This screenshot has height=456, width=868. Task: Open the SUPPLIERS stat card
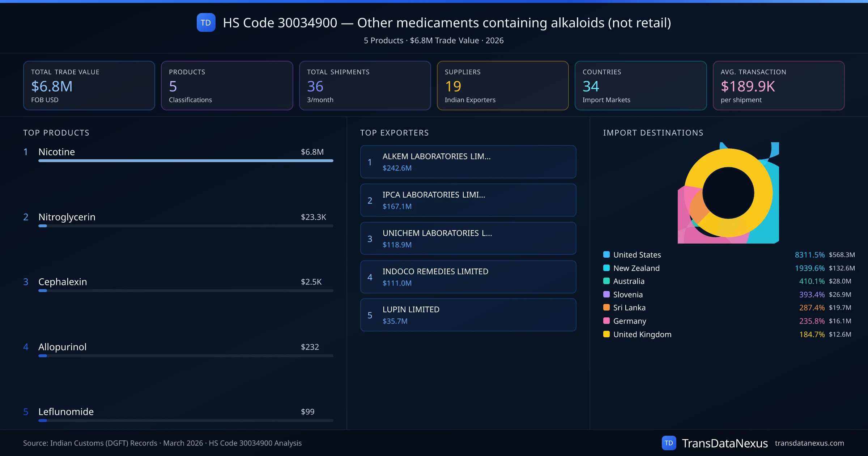[502, 85]
